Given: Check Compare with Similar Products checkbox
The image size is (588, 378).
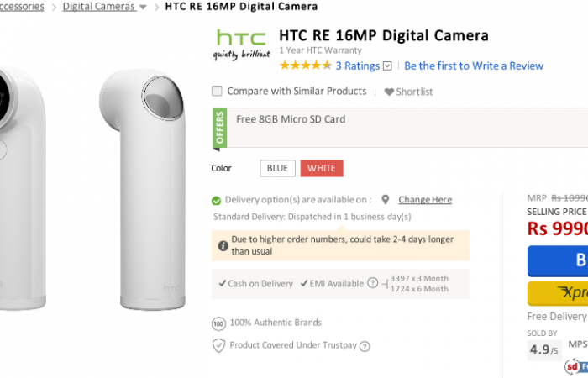Looking at the screenshot, I should point(218,91).
